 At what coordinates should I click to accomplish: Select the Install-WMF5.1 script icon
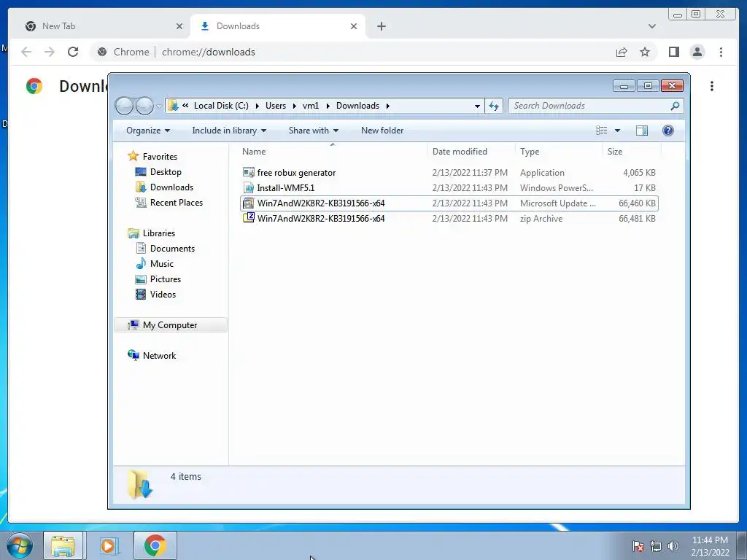click(x=248, y=187)
